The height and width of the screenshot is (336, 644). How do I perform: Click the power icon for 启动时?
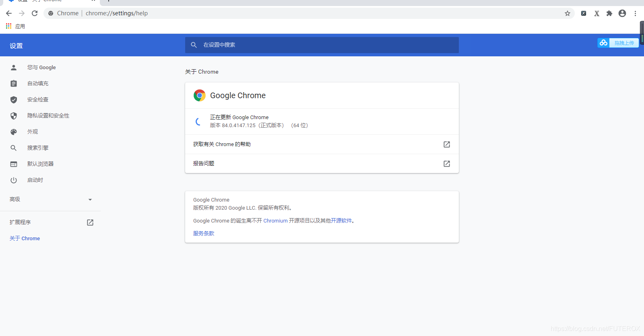click(x=14, y=180)
